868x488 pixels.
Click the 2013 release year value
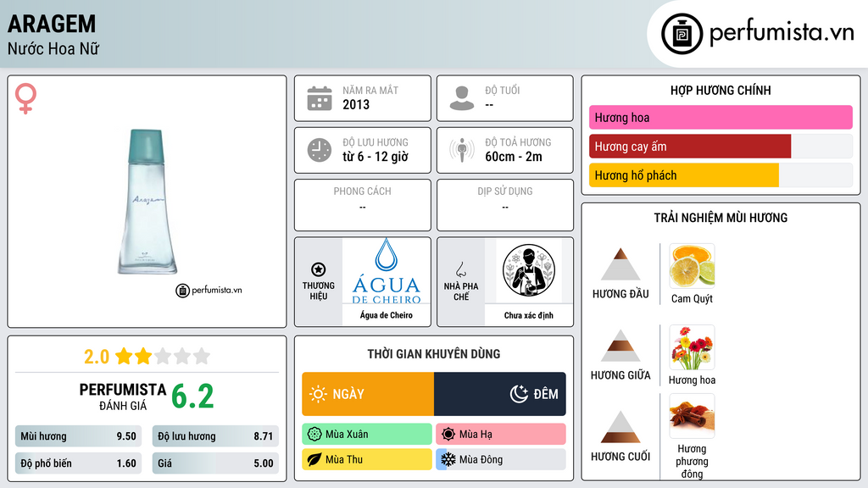pos(356,104)
